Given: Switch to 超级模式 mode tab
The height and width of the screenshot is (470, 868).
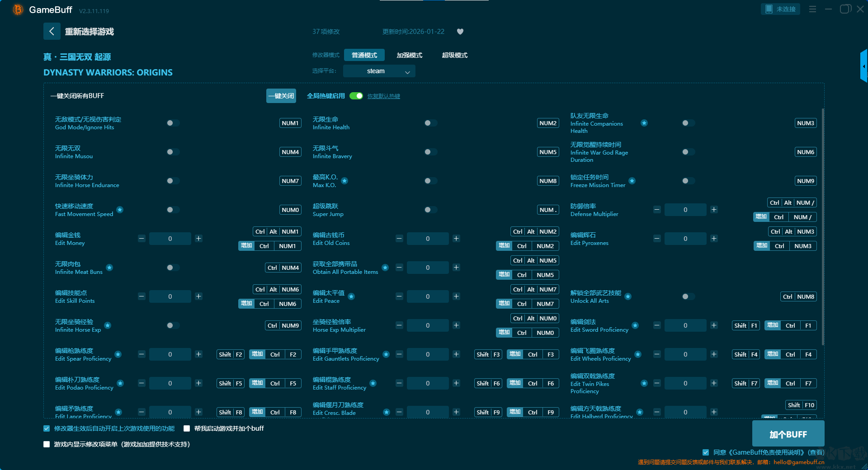Looking at the screenshot, I should coord(455,55).
